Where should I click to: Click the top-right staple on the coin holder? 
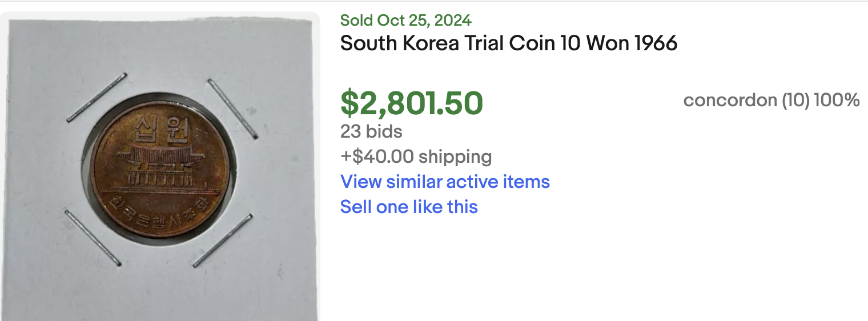[x=232, y=109]
